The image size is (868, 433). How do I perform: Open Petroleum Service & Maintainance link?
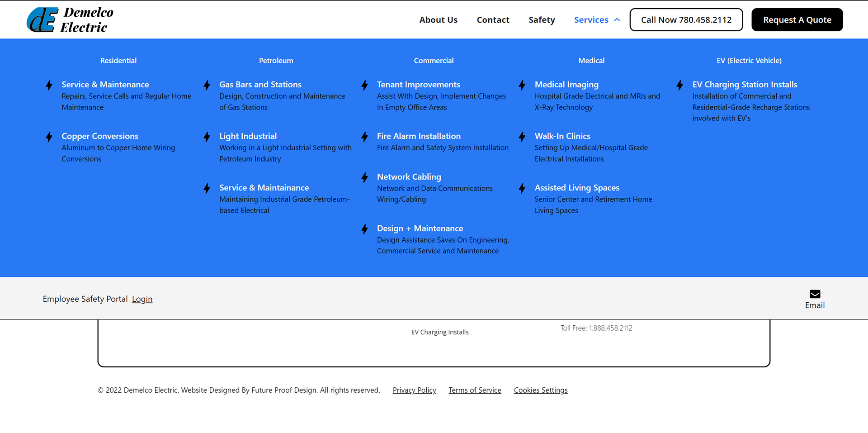coord(264,188)
